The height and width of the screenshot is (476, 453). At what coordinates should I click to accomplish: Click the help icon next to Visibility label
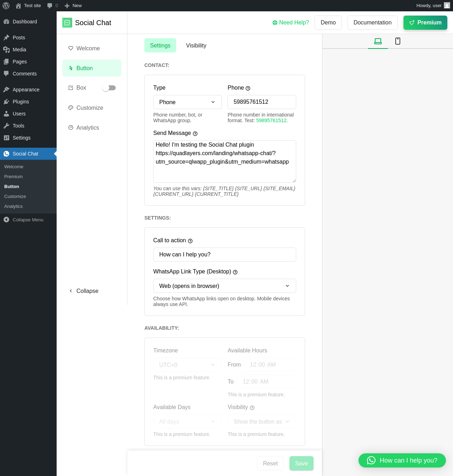[x=252, y=408]
